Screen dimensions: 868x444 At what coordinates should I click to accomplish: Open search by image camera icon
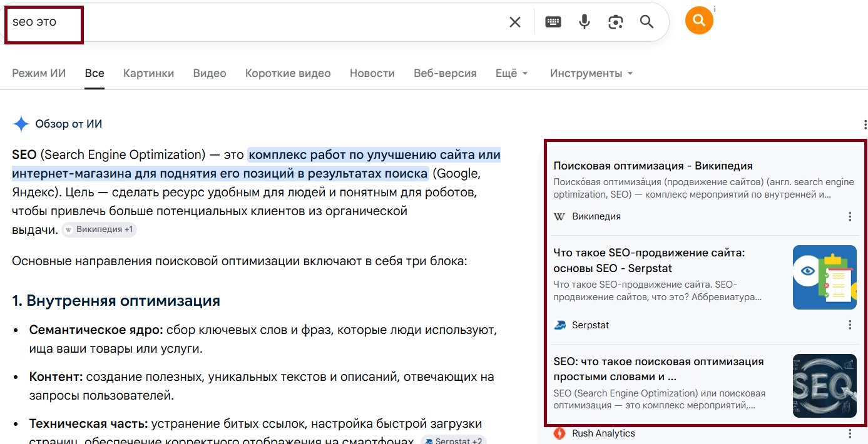point(616,22)
